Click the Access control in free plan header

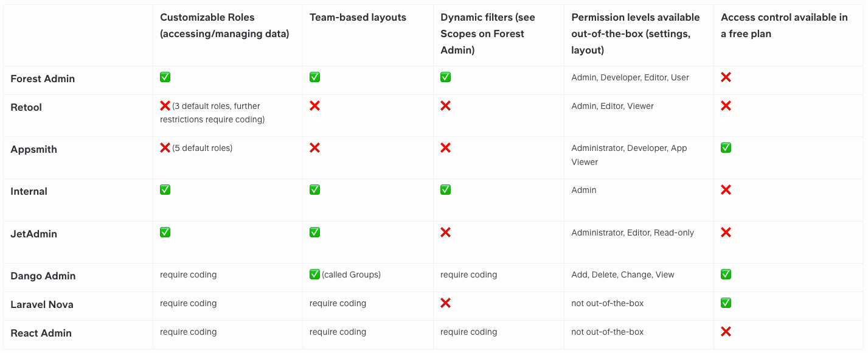[784, 26]
